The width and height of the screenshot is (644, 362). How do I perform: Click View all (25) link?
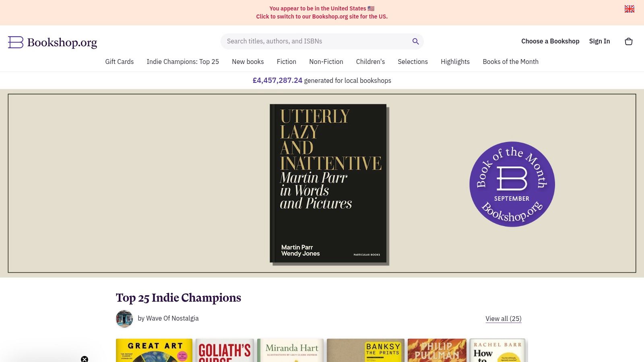coord(504,319)
